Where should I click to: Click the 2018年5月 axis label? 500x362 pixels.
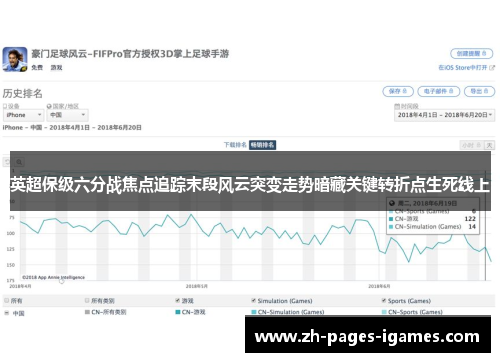point(197,286)
